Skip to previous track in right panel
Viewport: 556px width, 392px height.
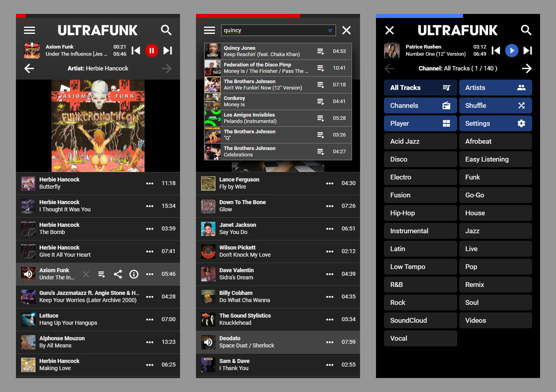[496, 51]
